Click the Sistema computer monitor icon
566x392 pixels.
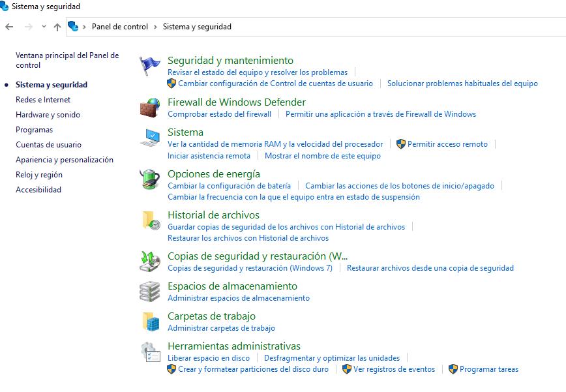(150, 138)
